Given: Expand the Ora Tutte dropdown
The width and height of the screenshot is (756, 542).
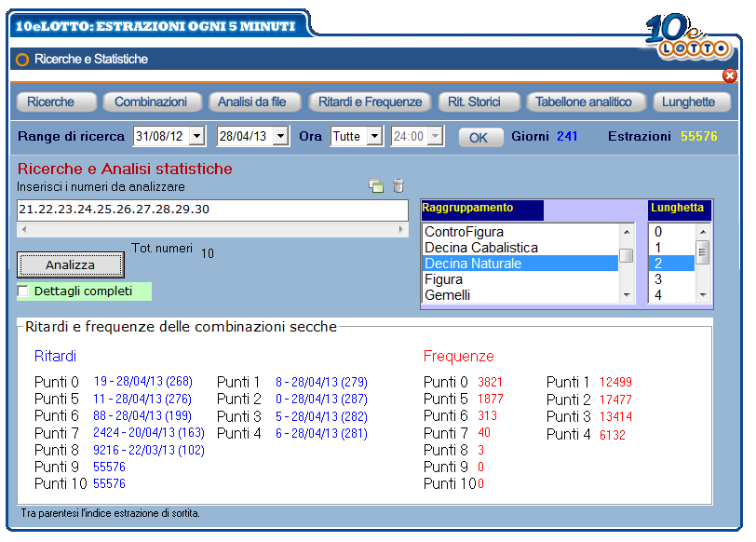Looking at the screenshot, I should tap(374, 137).
